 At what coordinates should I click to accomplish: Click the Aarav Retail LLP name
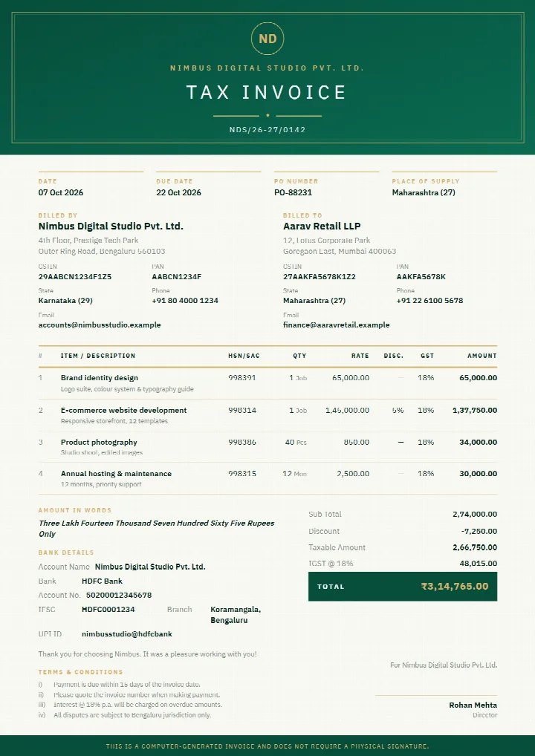point(322,226)
